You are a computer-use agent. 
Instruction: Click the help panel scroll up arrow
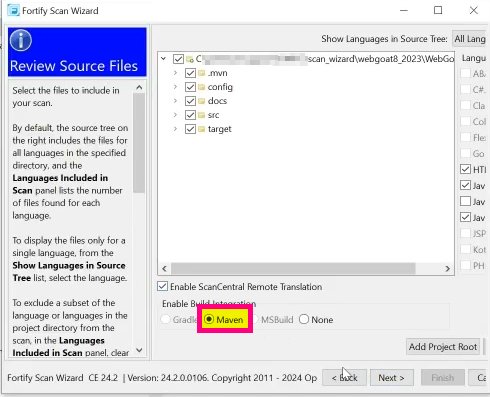click(x=139, y=87)
